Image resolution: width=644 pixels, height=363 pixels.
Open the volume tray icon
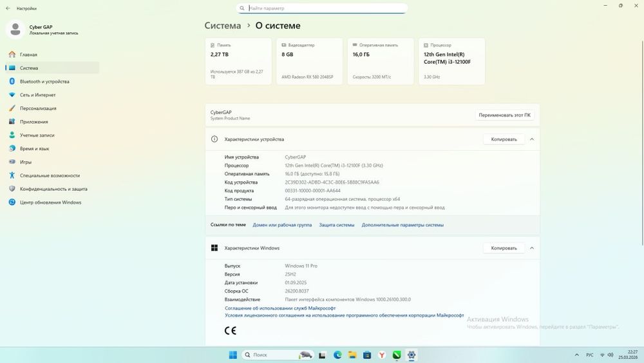611,355
